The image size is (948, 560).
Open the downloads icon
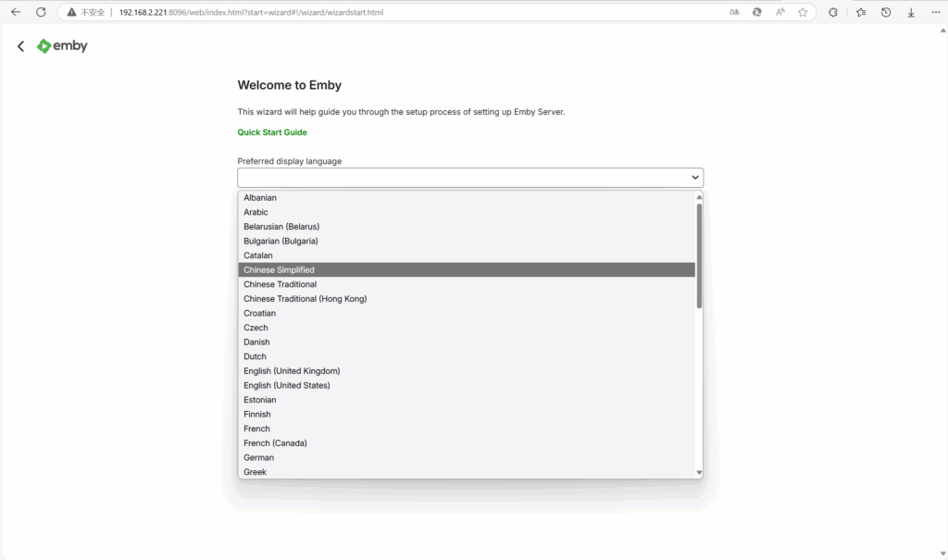(911, 12)
